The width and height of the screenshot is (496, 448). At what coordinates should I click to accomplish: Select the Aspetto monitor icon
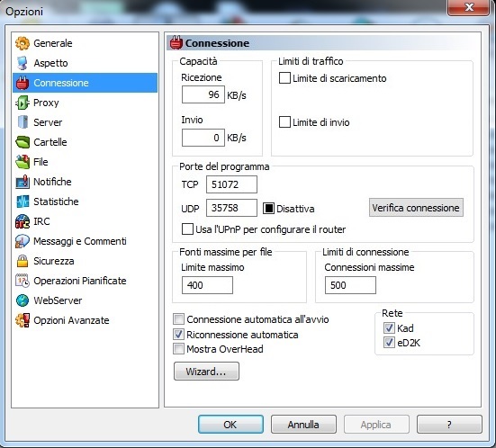coord(23,63)
